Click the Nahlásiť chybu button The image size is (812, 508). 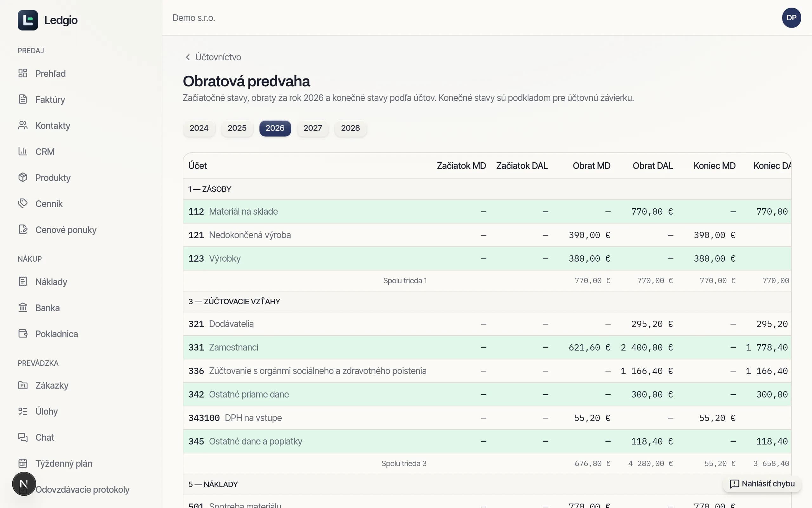762,484
